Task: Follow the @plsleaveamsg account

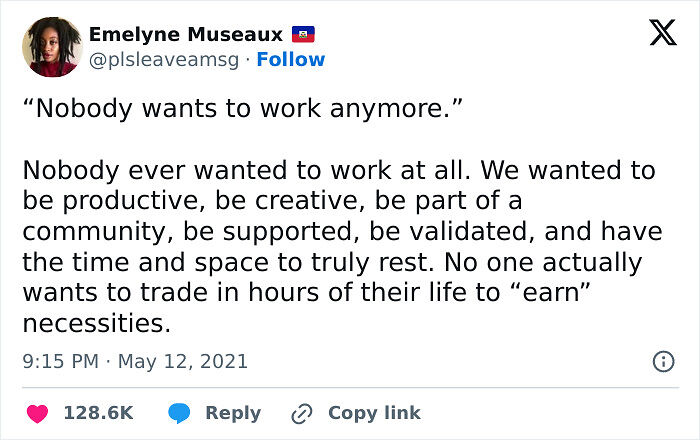Action: pos(291,60)
